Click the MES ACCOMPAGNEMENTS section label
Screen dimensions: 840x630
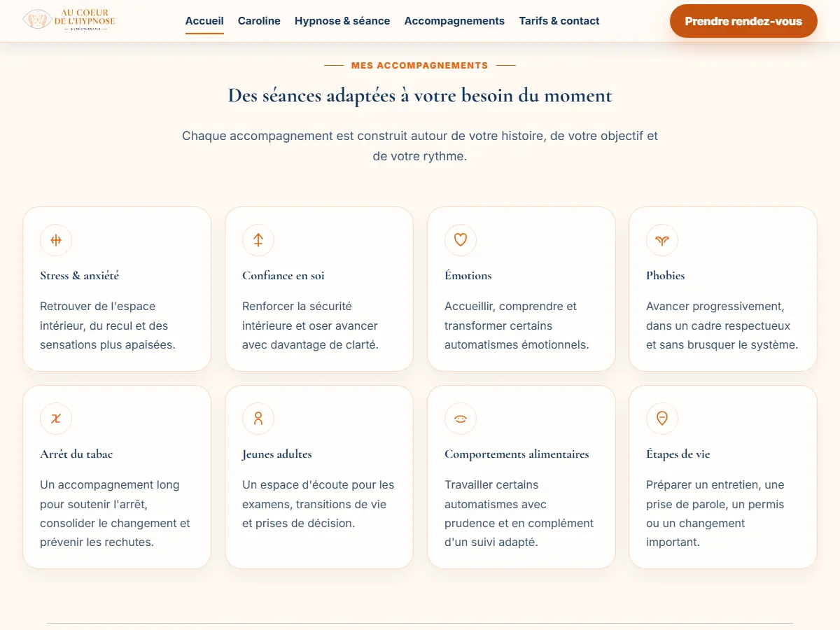click(420, 65)
